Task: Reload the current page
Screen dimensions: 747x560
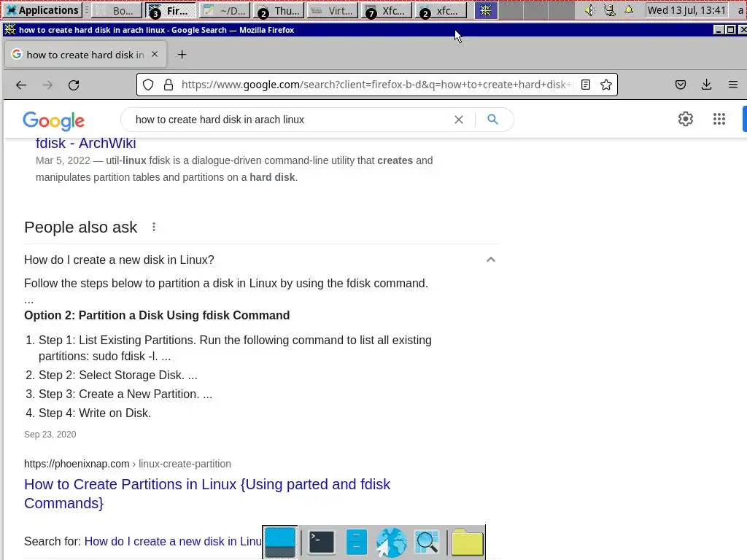Action: click(x=74, y=85)
